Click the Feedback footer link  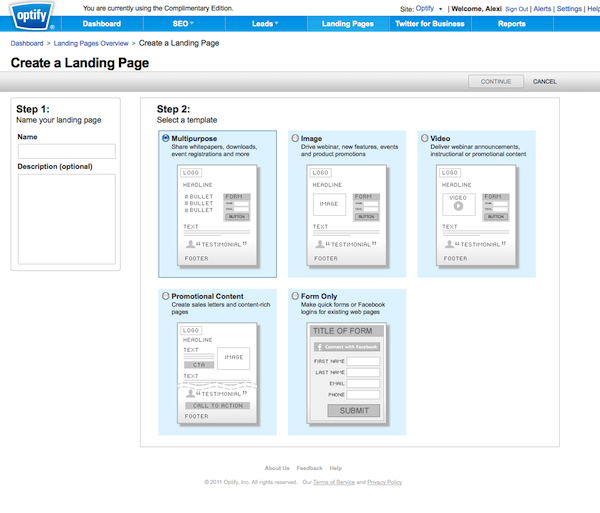[x=310, y=468]
